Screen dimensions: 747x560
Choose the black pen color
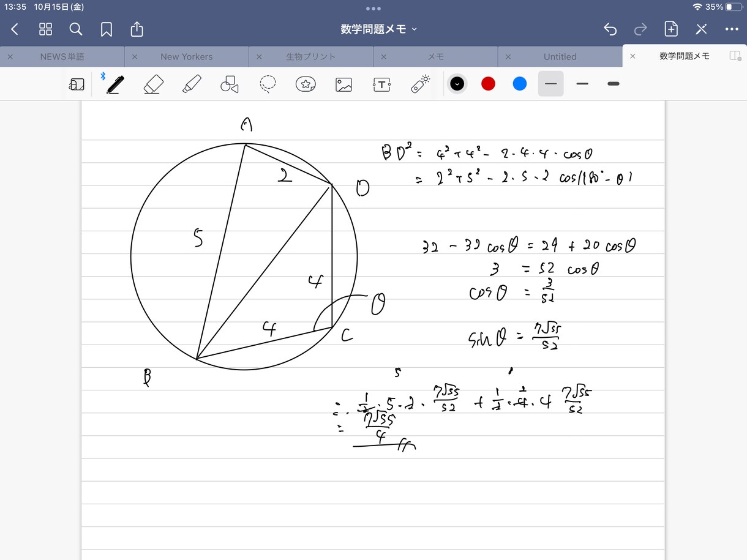457,84
